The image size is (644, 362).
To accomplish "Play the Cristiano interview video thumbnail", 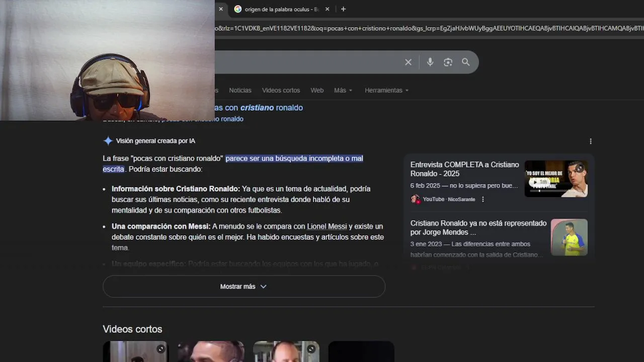I will pos(556,179).
